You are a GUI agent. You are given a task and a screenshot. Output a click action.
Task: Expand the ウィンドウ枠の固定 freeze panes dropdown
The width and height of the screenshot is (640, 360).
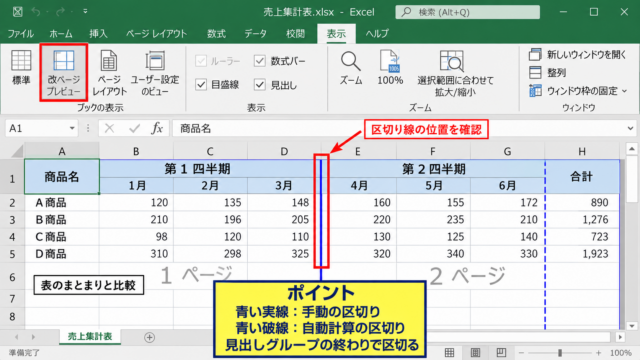(624, 91)
